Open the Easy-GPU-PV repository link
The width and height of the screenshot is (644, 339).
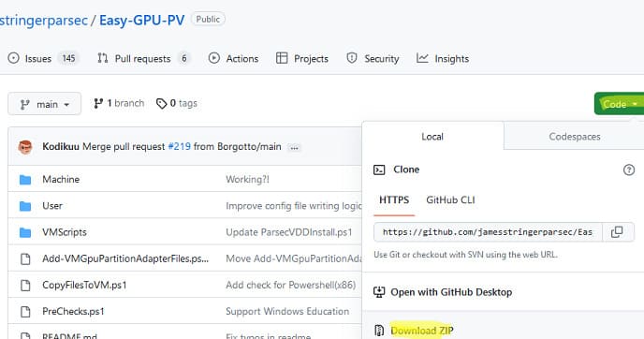pos(141,21)
